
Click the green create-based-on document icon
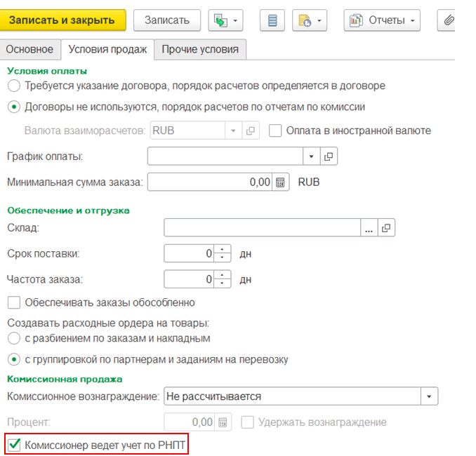click(220, 20)
